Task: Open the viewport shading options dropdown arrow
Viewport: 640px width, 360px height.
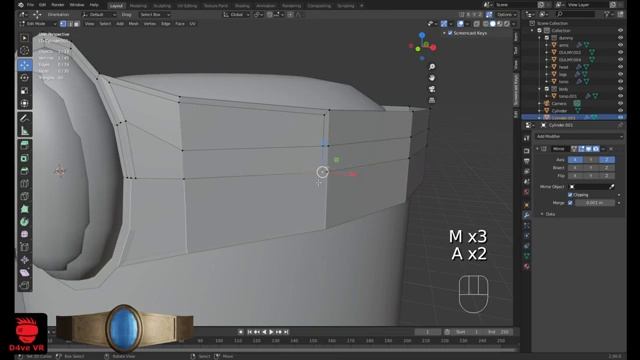Action: click(x=514, y=24)
